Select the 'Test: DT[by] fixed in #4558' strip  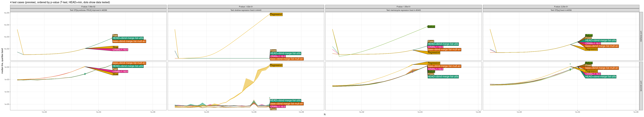[x=561, y=10]
